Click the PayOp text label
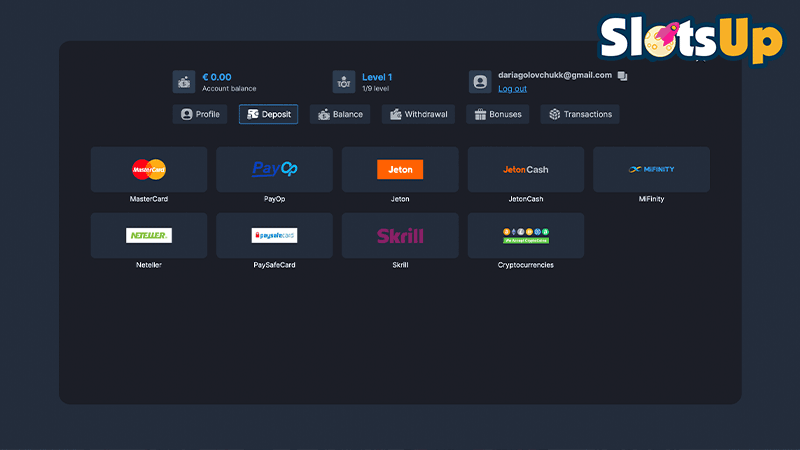This screenshot has height=450, width=800. (x=274, y=199)
